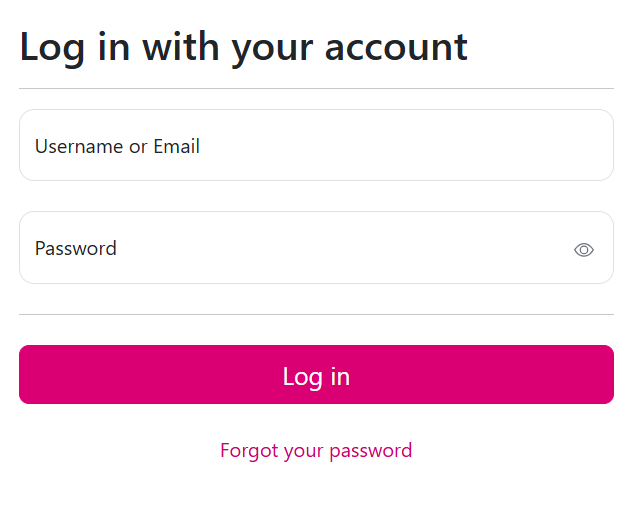Image resolution: width=633 pixels, height=506 pixels.
Task: Hit the magenta Log in button
Action: point(316,375)
